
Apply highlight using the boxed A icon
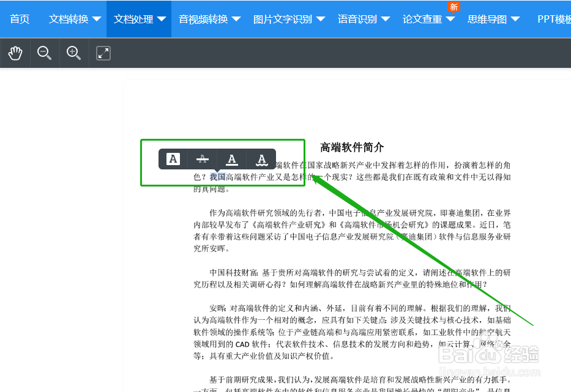coord(173,159)
